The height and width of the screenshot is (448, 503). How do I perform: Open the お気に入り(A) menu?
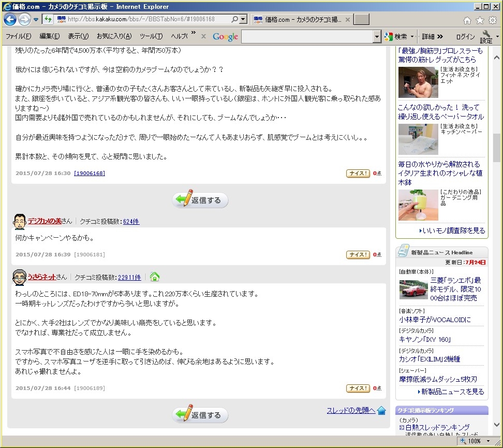[114, 36]
